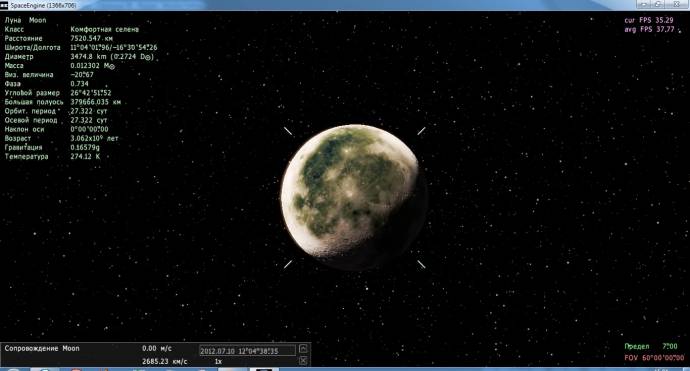This screenshot has width=690, height=371.
Task: Click the 0.00 м/с speed readout
Action: point(157,348)
